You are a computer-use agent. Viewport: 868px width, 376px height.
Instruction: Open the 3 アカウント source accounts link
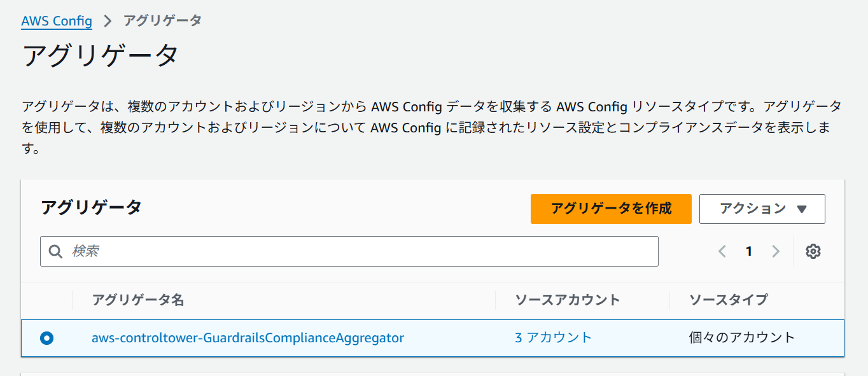(x=553, y=338)
